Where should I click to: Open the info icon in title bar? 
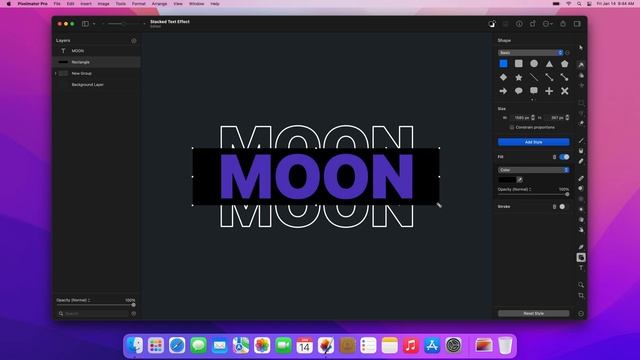(519, 24)
